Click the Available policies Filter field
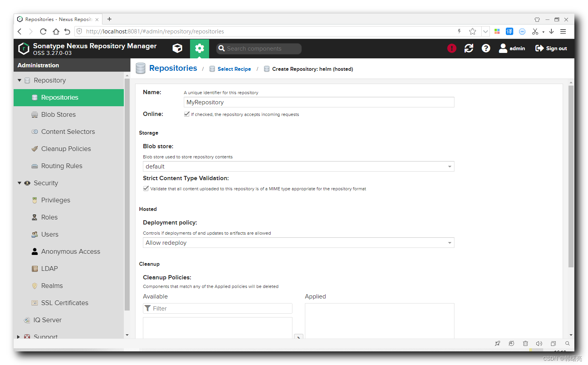This screenshot has width=588, height=365. coord(218,309)
